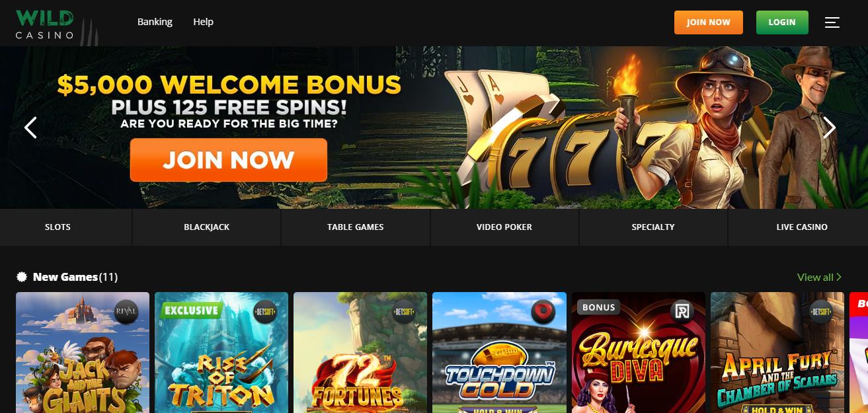868x413 pixels.
Task: Open the April Fury game thumbnail
Action: pos(777,353)
